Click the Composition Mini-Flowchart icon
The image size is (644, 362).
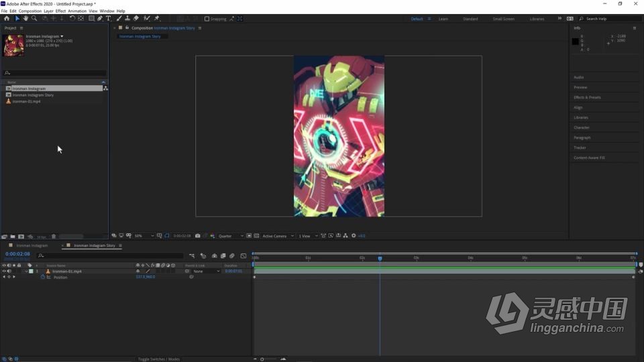coord(192,255)
